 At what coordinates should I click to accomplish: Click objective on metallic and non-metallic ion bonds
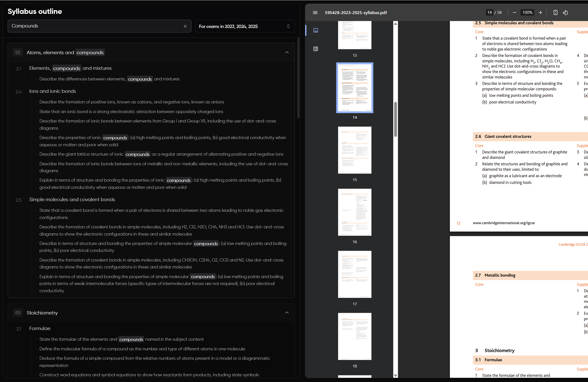[164, 167]
